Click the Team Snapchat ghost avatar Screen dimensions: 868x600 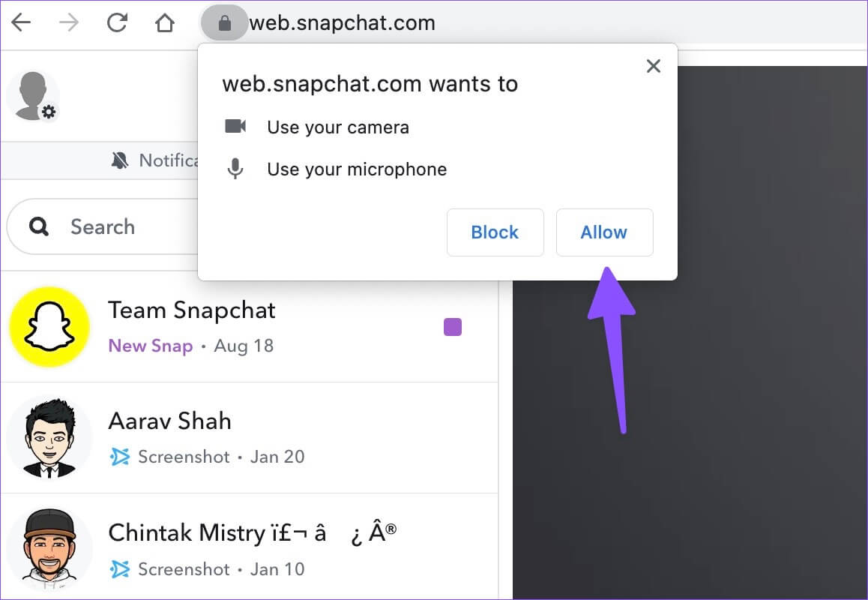[x=49, y=327]
